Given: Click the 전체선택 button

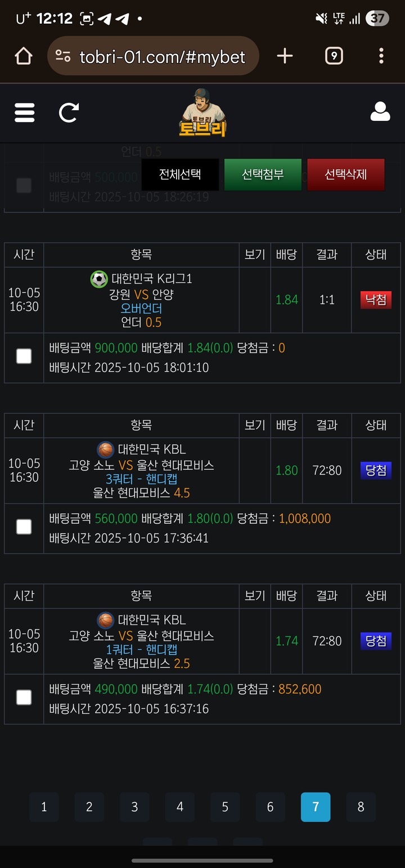Looking at the screenshot, I should point(180,174).
